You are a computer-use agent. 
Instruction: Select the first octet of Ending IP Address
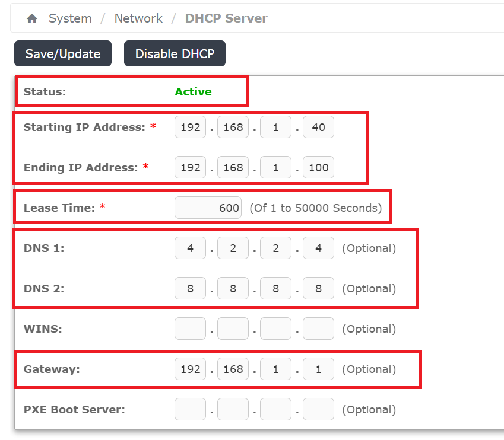190,167
